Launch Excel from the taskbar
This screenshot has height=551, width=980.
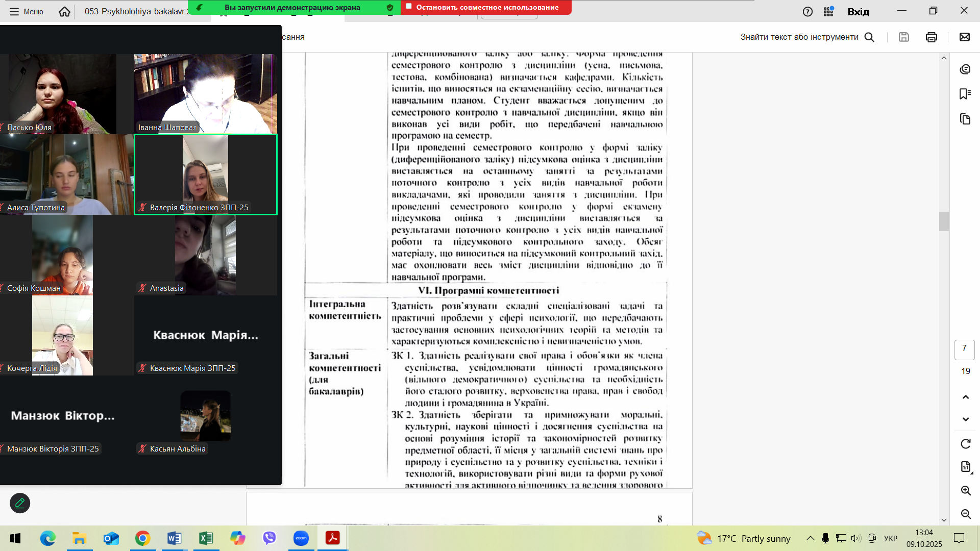206,538
